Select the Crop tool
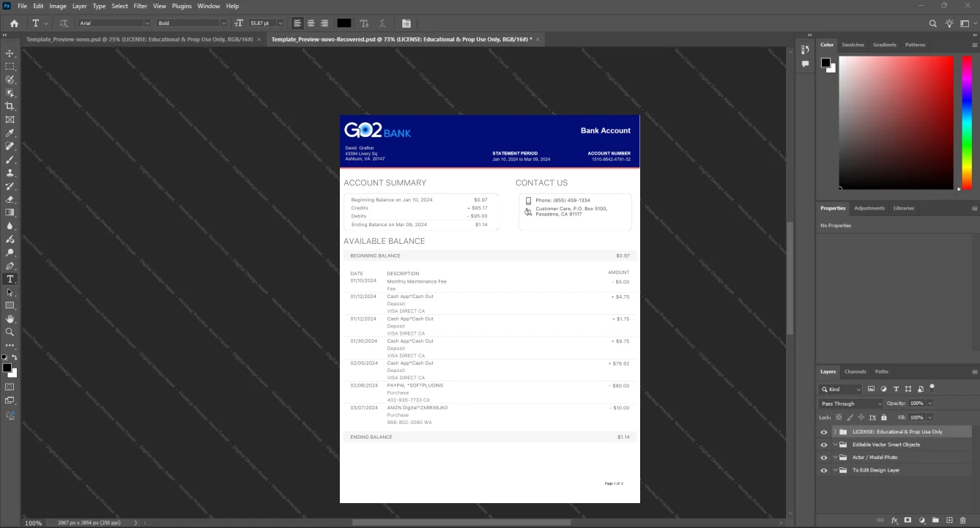Image resolution: width=980 pixels, height=528 pixels. (10, 106)
